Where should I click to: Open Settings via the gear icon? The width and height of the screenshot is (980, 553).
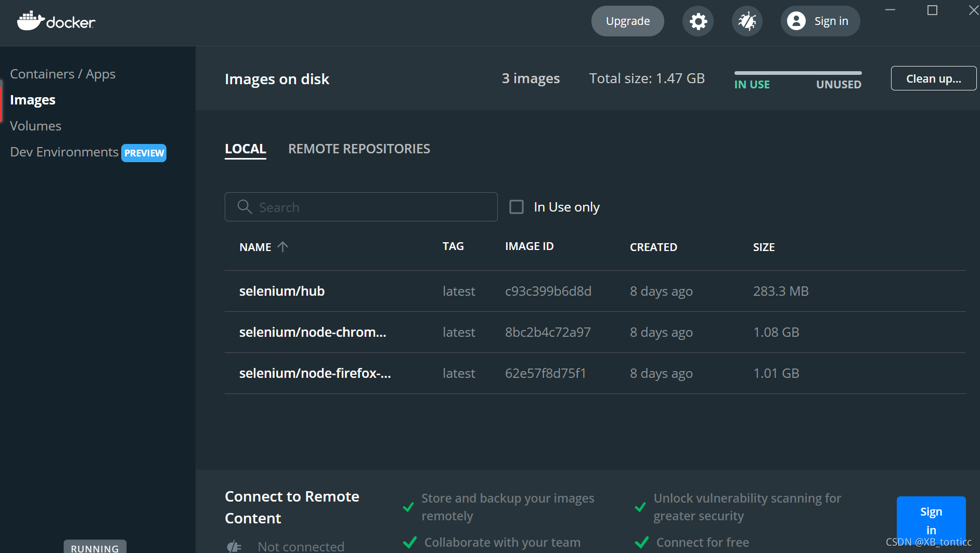coord(698,21)
